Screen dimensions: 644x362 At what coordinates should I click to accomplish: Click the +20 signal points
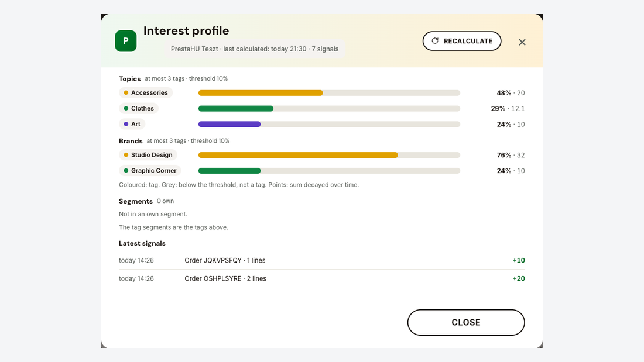tap(518, 278)
